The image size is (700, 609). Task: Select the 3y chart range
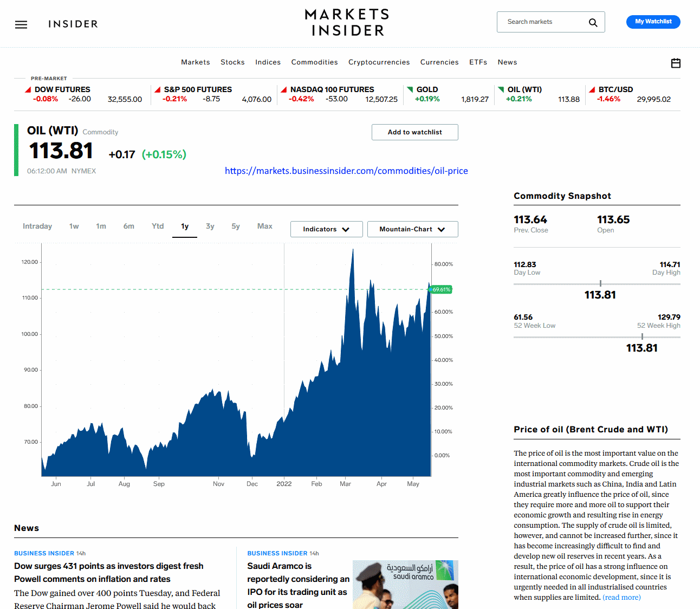click(x=210, y=226)
